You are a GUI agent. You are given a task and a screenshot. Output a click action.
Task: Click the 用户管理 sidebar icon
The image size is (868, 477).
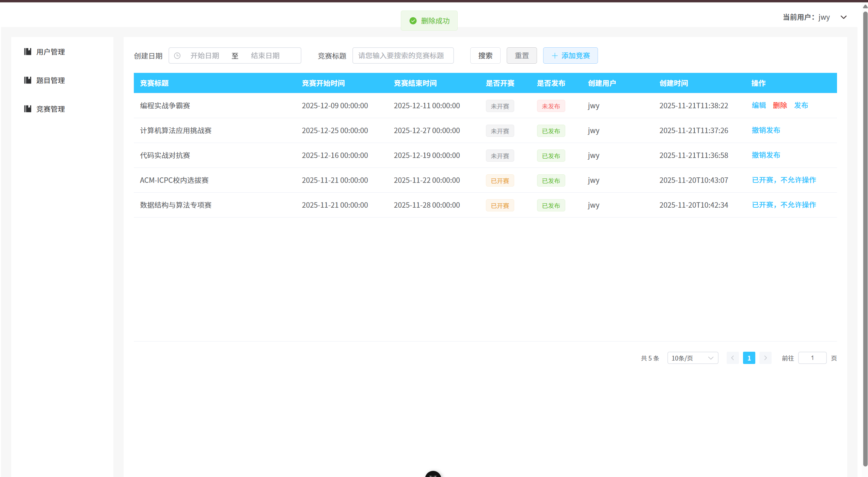click(x=28, y=51)
